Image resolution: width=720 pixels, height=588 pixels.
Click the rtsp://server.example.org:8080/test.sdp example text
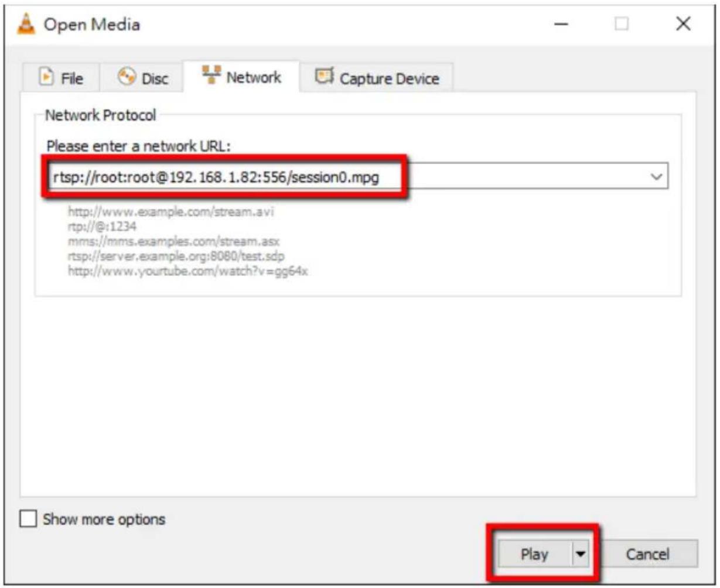176,257
